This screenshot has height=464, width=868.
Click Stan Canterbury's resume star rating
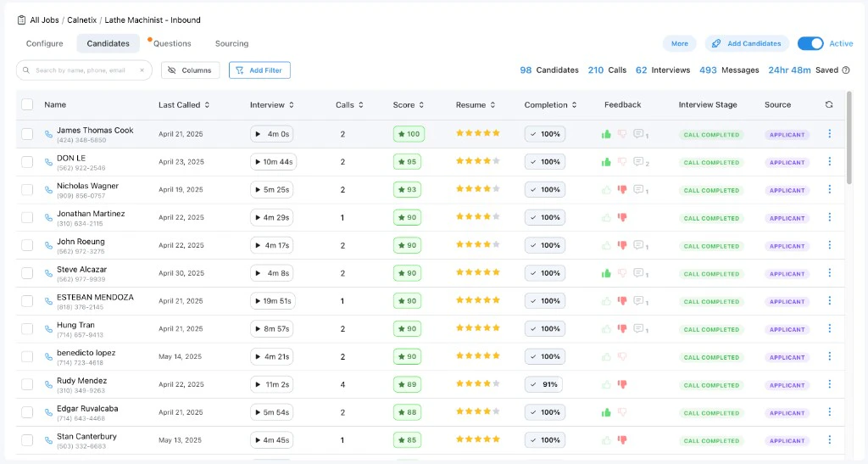[x=478, y=439]
